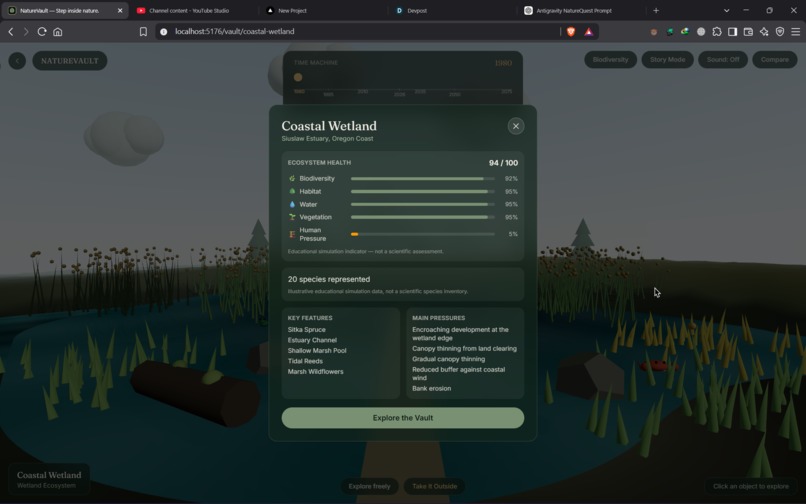Click the fallen log in the scene
Screen dimensions: 806x504
coord(195,392)
